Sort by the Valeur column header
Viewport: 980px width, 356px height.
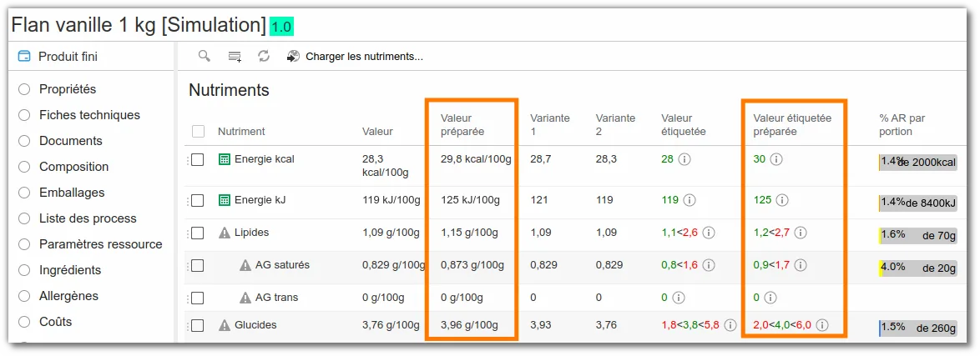coord(377,132)
